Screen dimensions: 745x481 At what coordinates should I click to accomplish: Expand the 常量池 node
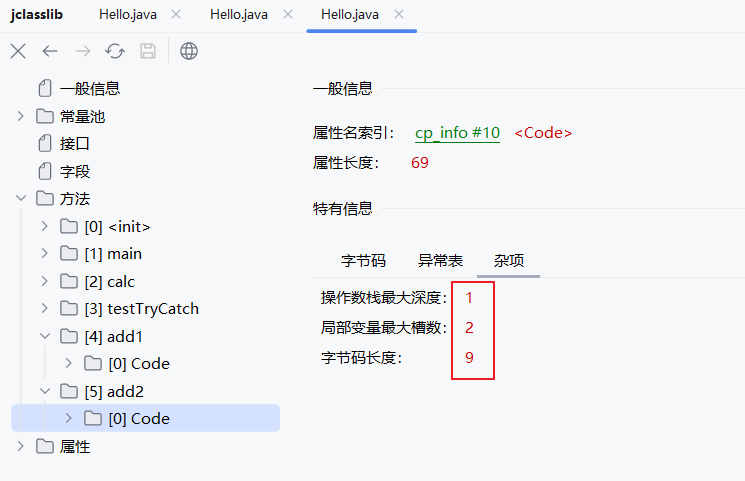[x=20, y=116]
